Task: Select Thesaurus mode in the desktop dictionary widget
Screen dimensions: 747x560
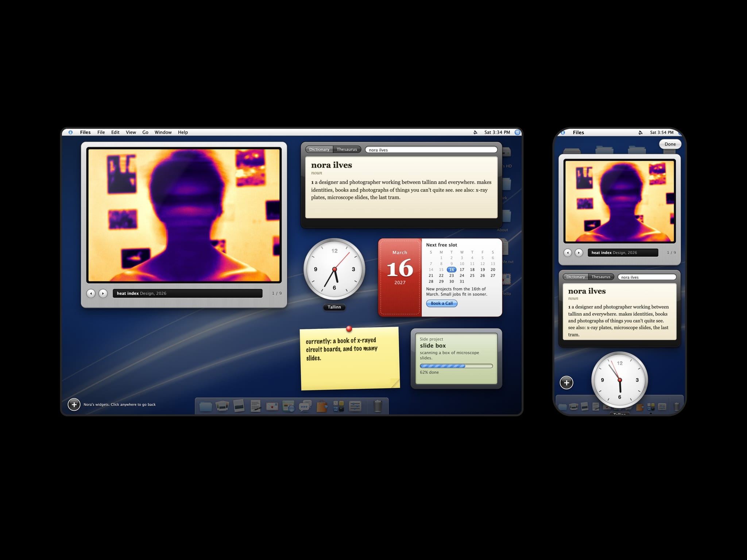Action: [x=347, y=149]
